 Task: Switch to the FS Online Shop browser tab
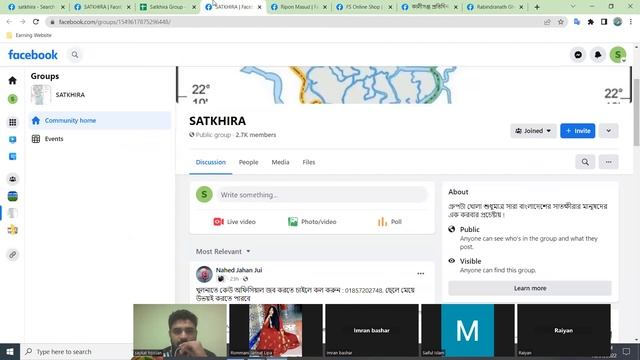click(363, 7)
